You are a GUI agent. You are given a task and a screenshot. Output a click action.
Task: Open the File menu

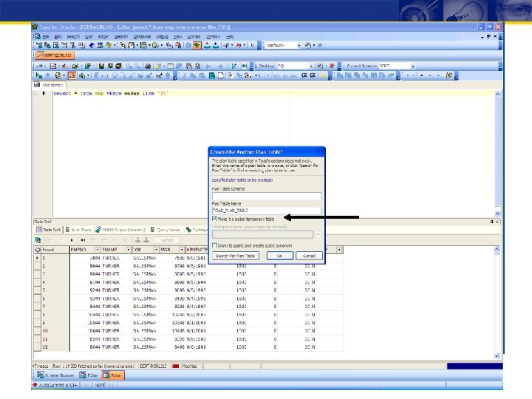click(x=46, y=37)
